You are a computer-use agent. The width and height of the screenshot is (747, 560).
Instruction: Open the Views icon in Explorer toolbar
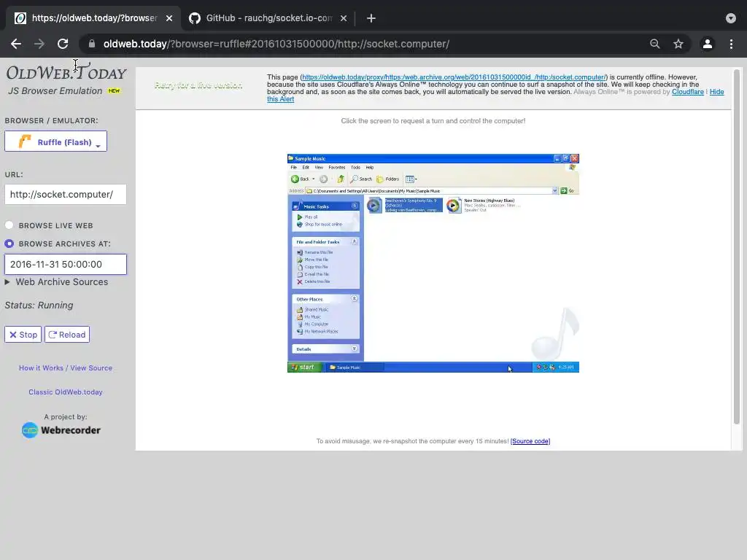(x=411, y=179)
